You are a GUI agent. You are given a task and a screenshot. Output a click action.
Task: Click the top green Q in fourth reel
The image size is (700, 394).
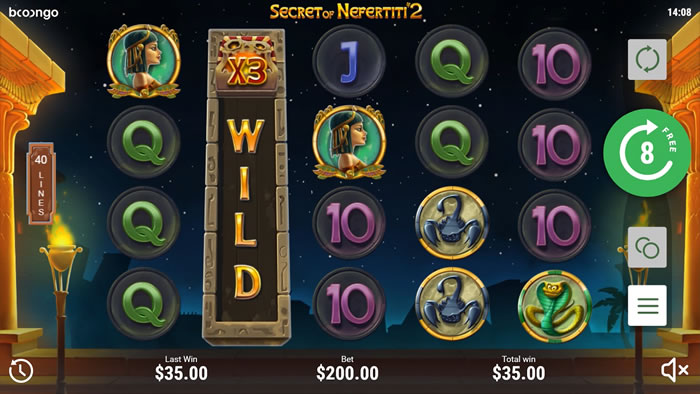pos(452,62)
